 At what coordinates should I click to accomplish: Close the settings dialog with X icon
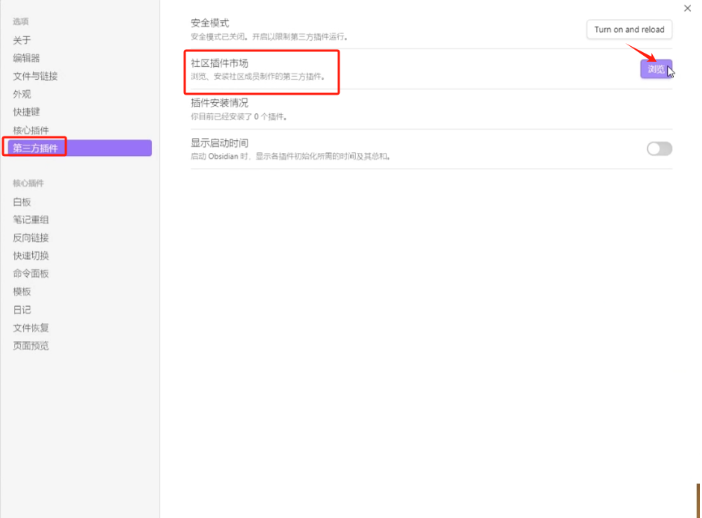(x=687, y=9)
